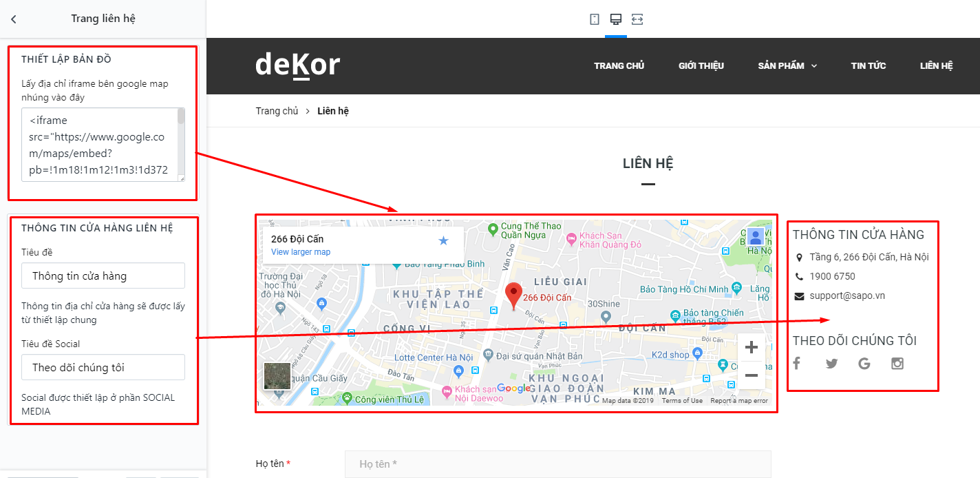
Task: Switch to full-width preview icon
Action: pyautogui.click(x=637, y=19)
